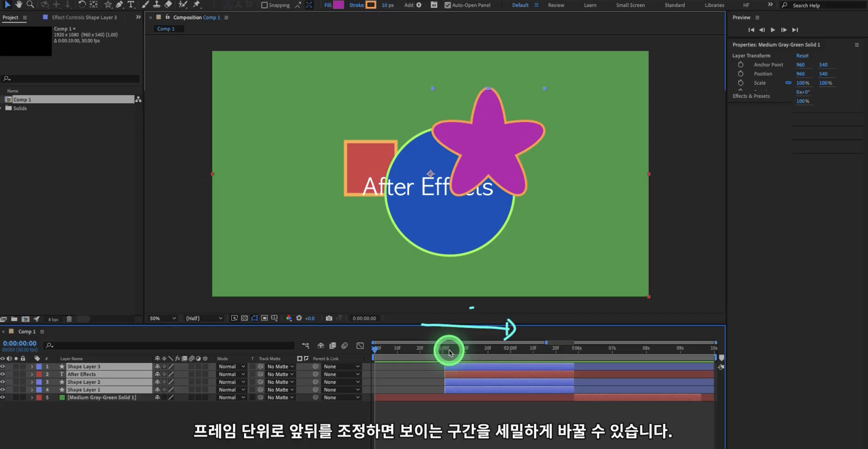
Task: Jump to the first frame in Preview
Action: [751, 30]
